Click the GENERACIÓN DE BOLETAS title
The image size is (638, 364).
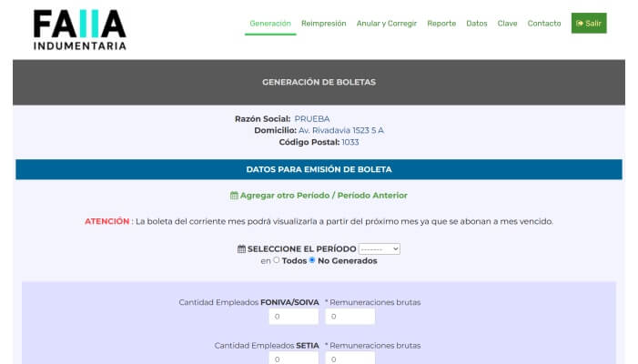(x=319, y=82)
